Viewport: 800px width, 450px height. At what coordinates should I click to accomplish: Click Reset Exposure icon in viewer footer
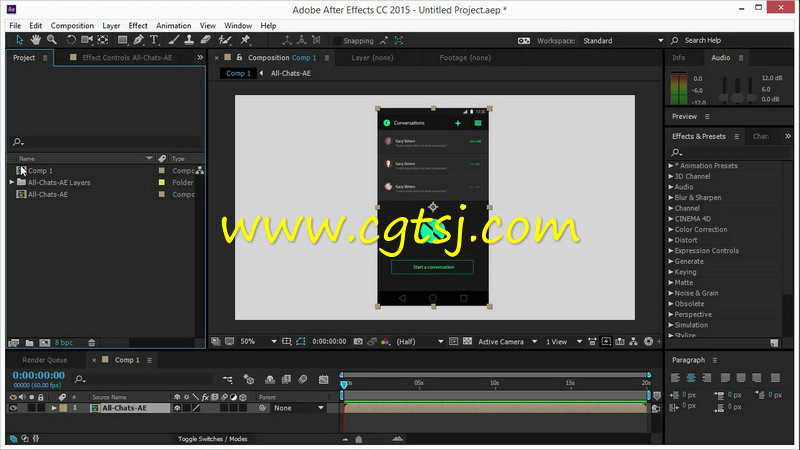[648, 341]
